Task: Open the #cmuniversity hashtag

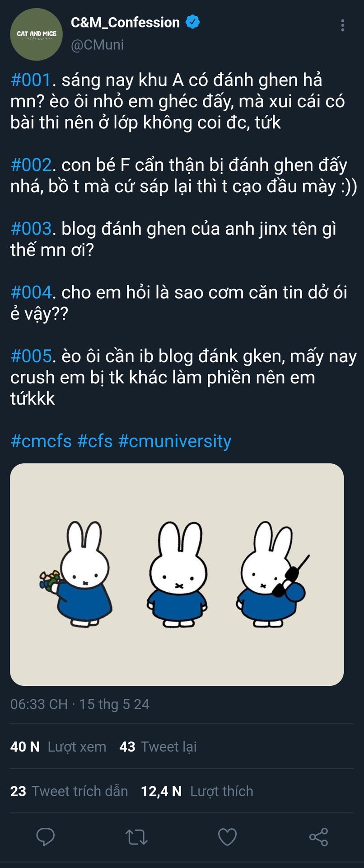Action: coord(175,441)
